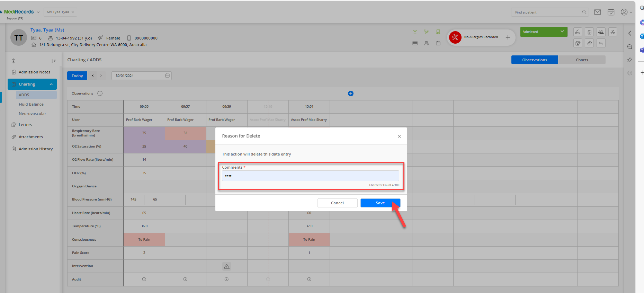644x293 pixels.
Task: Select Fluid Balance in sidebar
Action: point(31,104)
